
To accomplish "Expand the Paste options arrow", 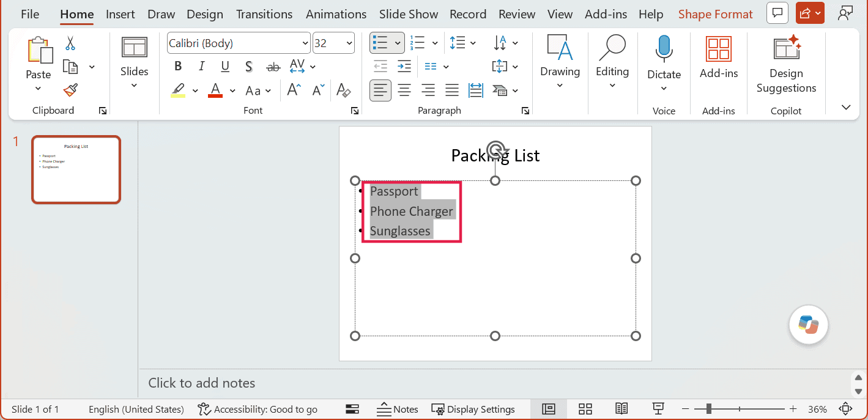I will click(38, 89).
